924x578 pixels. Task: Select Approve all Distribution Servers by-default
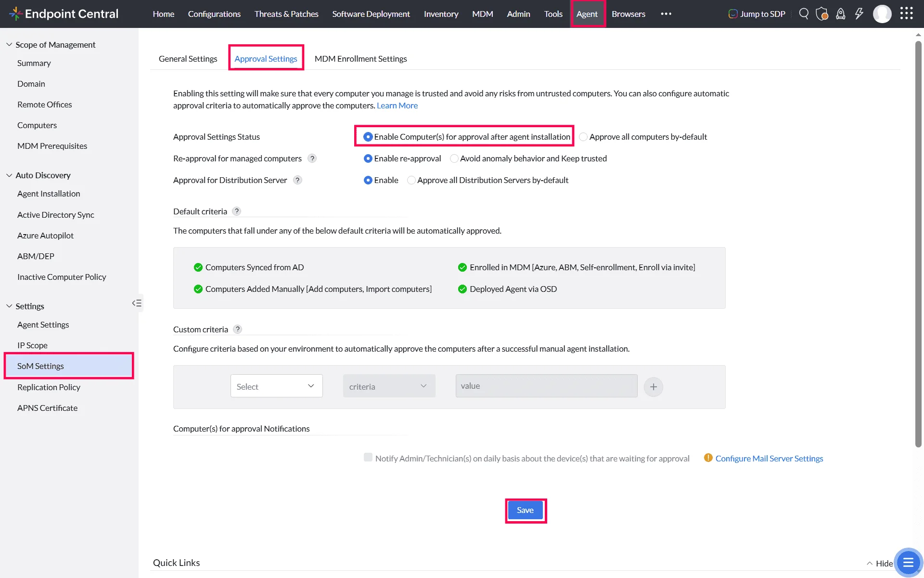click(411, 180)
